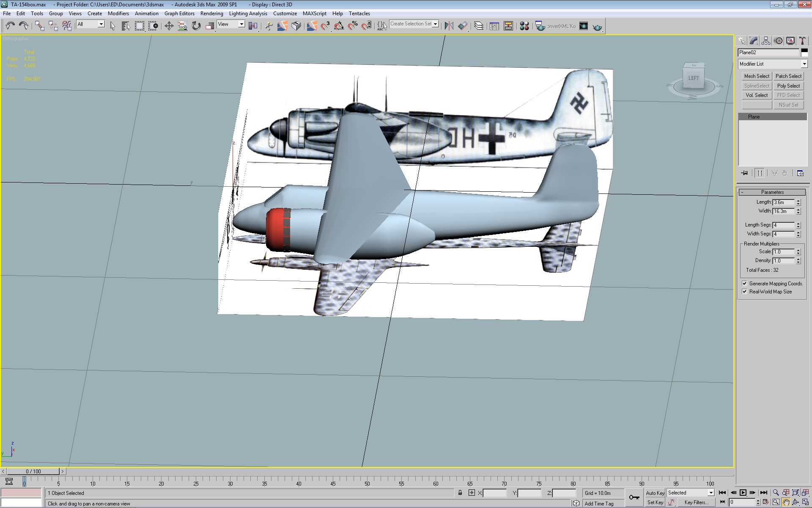
Task: Activate the Select and Move tool
Action: click(169, 26)
